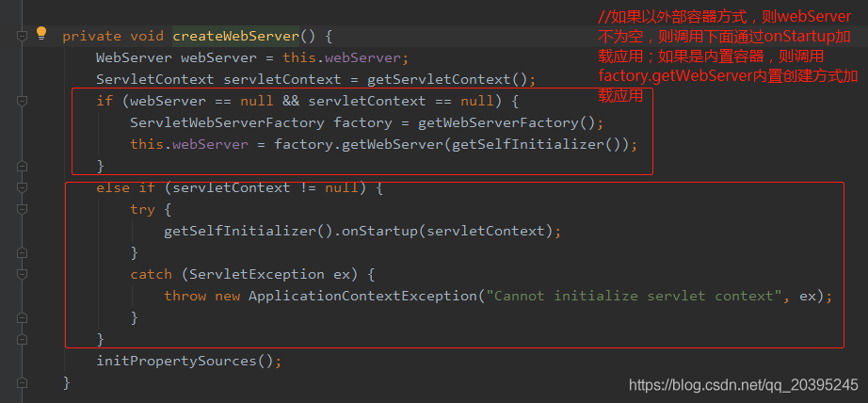This screenshot has width=868, height=403.
Task: Click the yellow lightbulb intention icon
Action: point(40,34)
